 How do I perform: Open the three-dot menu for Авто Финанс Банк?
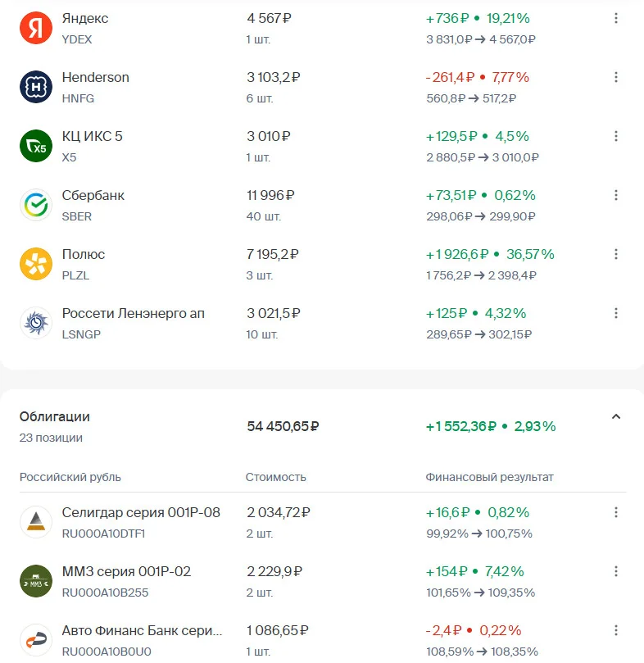click(616, 630)
